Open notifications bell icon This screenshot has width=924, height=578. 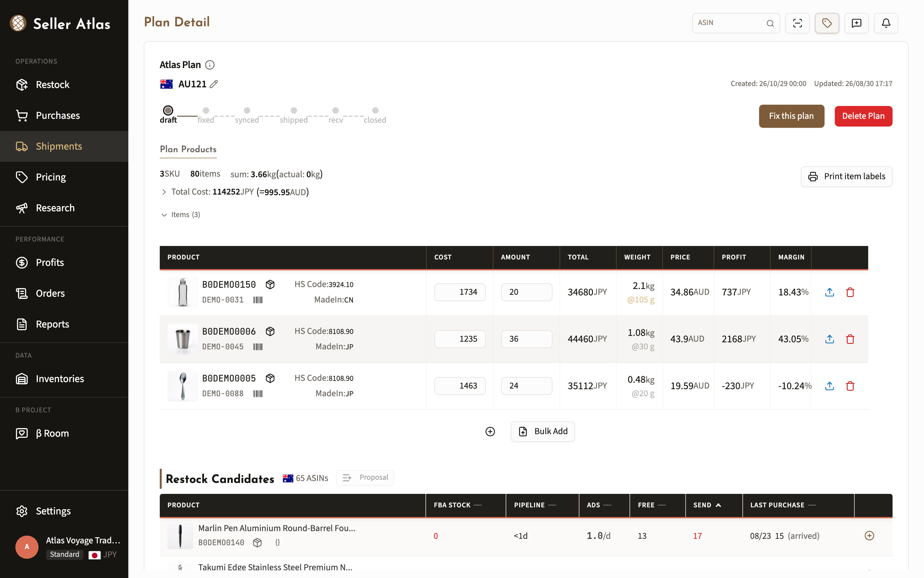point(886,23)
